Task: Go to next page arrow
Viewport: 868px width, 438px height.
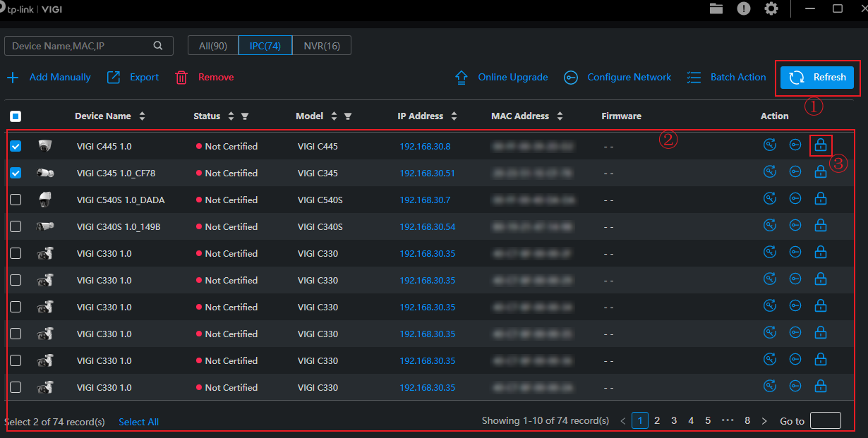Action: coord(764,421)
